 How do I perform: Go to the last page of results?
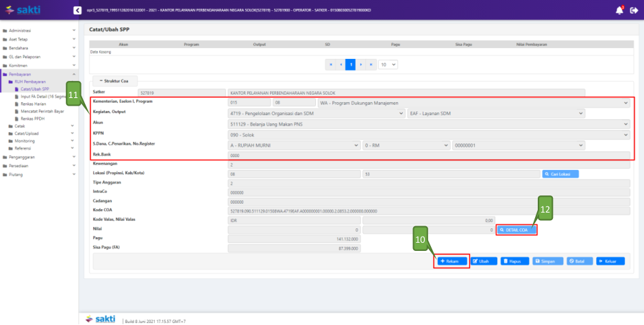pos(371,64)
